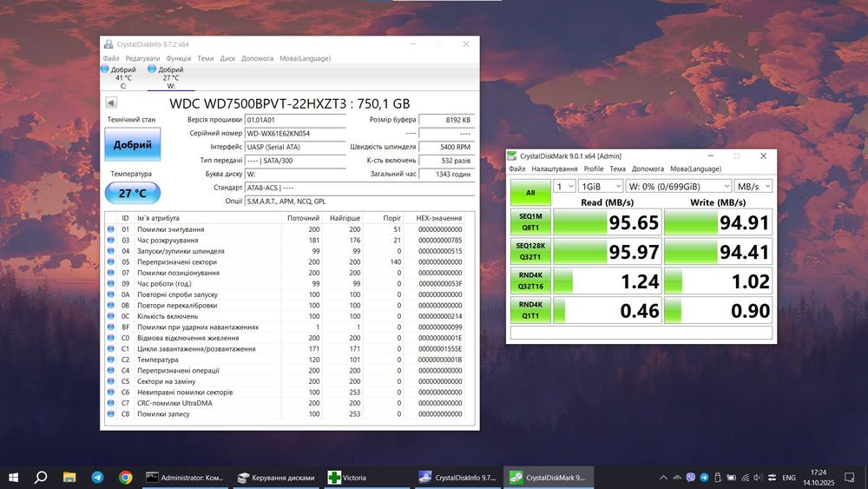
Task: Open Telegram from the taskbar
Action: point(97,478)
